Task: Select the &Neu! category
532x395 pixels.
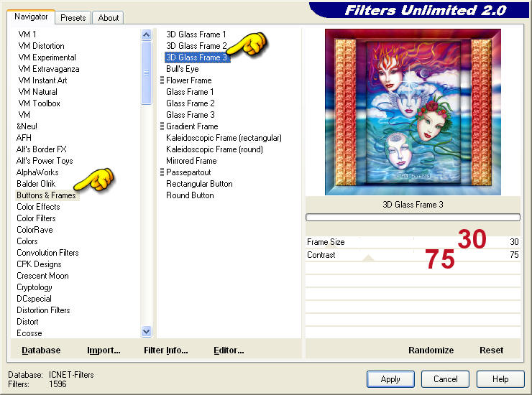Action: (x=27, y=126)
